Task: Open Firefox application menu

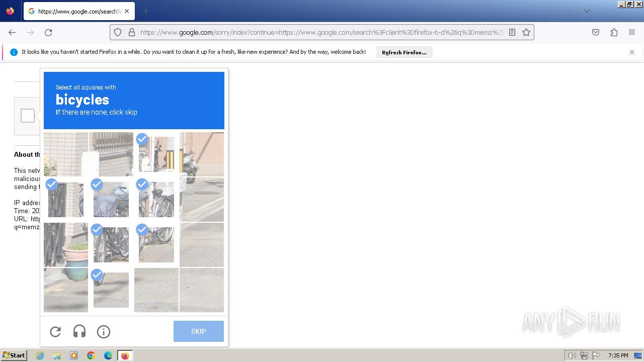Action: (632, 32)
